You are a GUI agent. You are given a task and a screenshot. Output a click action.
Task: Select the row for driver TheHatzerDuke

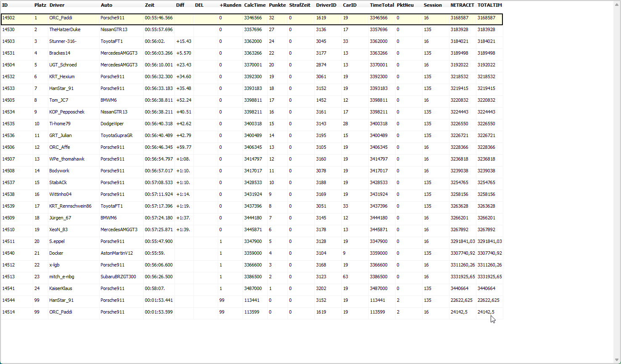[x=65, y=29]
